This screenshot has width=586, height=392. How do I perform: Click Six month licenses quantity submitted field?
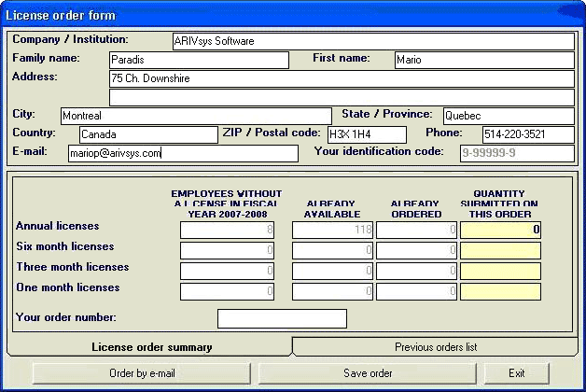pos(500,250)
